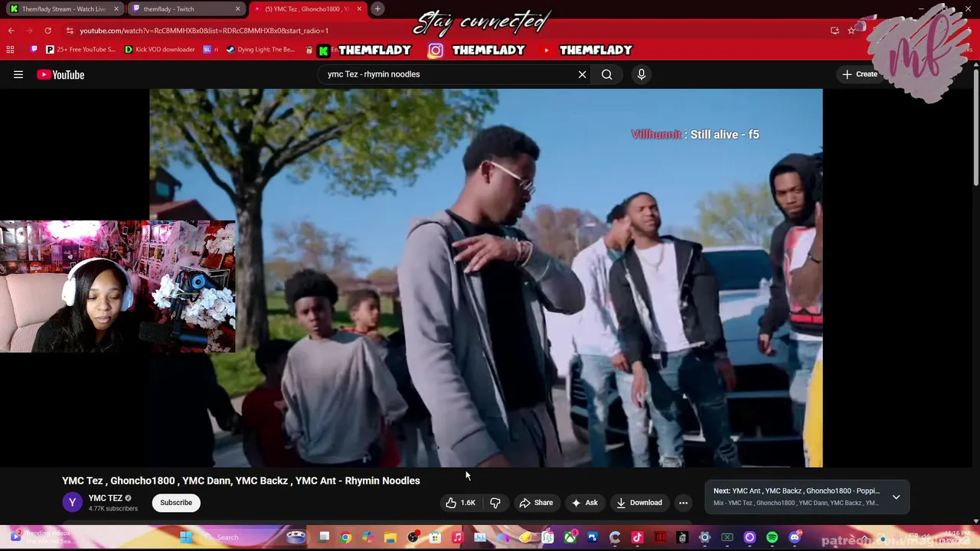Open the next-up 'YMC Ant, YMC Backz' mix item
Image resolution: width=980 pixels, height=551 pixels.
(x=796, y=497)
